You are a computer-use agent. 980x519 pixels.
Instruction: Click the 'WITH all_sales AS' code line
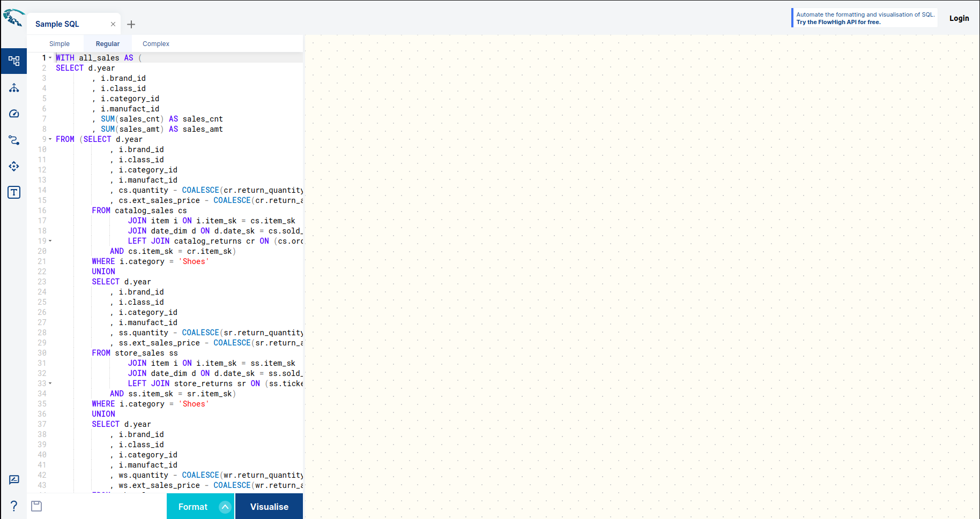click(x=99, y=58)
